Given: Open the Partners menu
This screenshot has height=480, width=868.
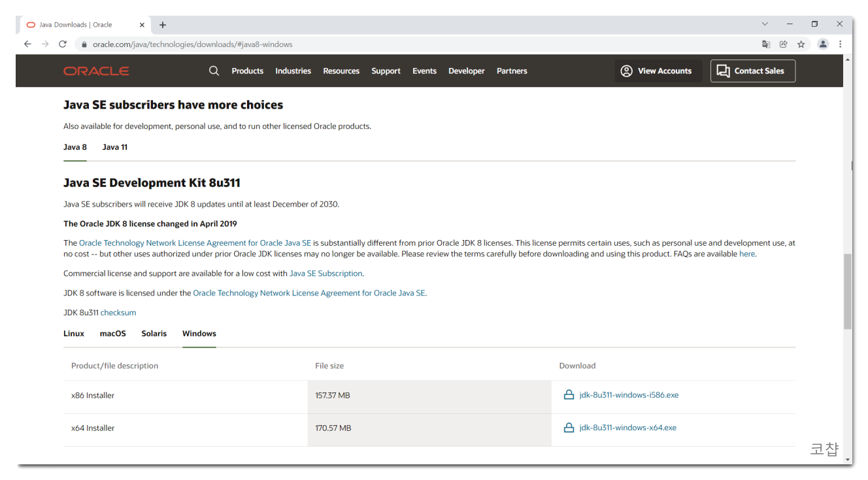Looking at the screenshot, I should [512, 71].
